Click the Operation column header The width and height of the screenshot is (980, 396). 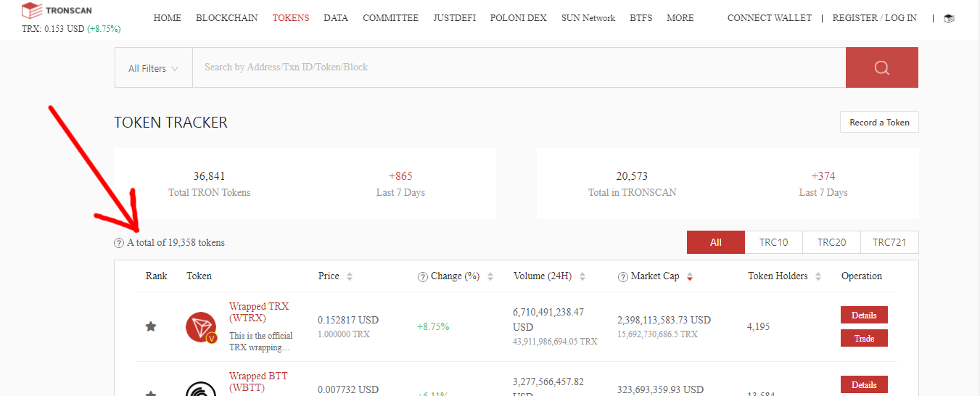(862, 276)
